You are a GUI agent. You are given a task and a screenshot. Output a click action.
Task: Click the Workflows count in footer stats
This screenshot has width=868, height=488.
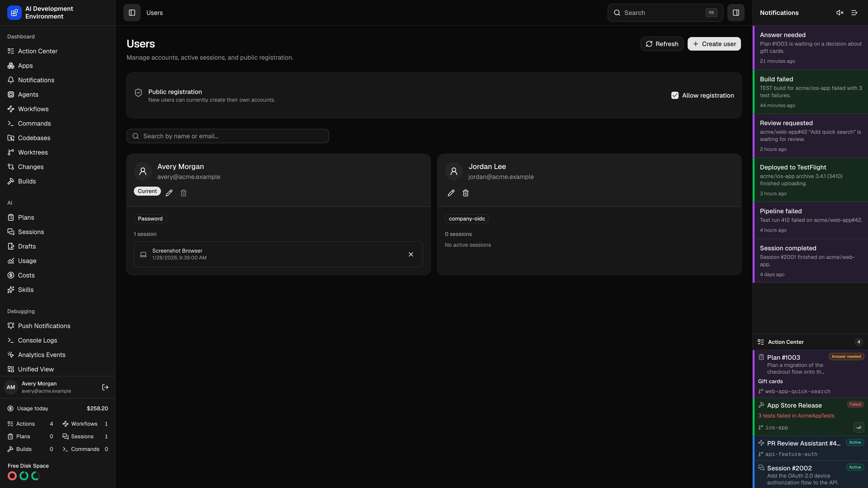pyautogui.click(x=85, y=424)
